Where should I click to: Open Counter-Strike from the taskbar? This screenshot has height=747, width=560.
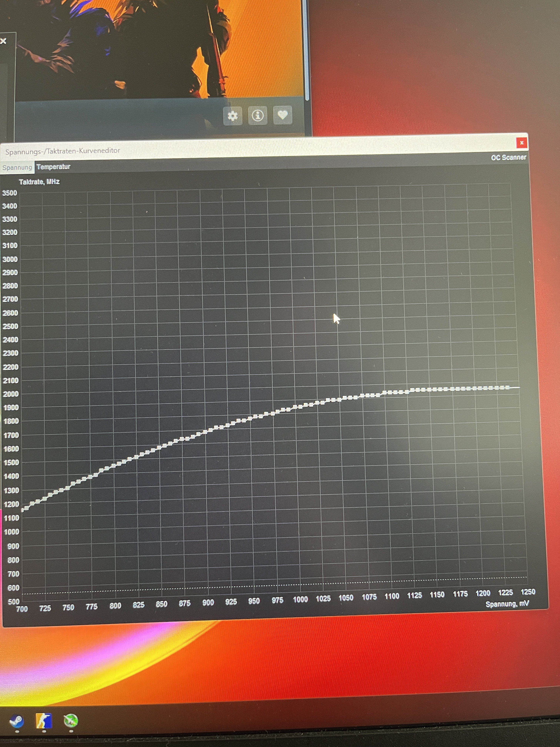pos(44,721)
